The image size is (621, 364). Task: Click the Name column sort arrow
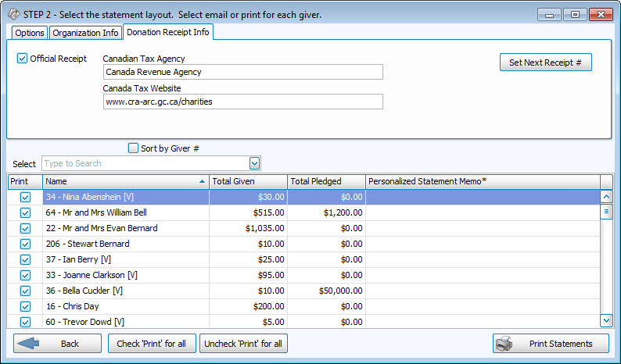point(203,181)
